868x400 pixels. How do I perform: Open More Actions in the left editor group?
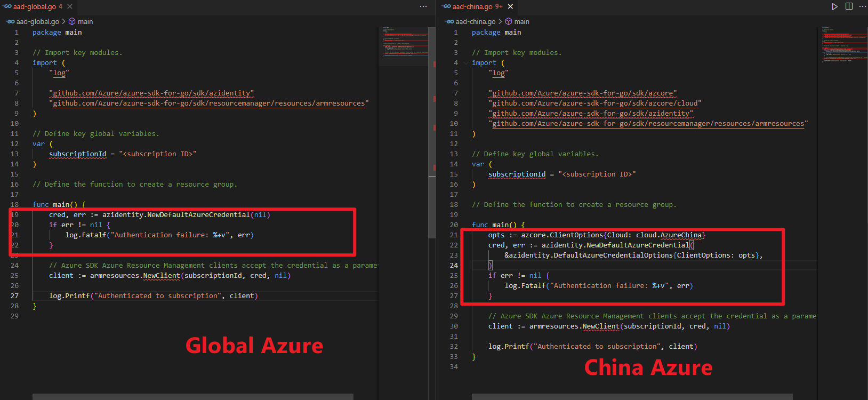pos(423,6)
